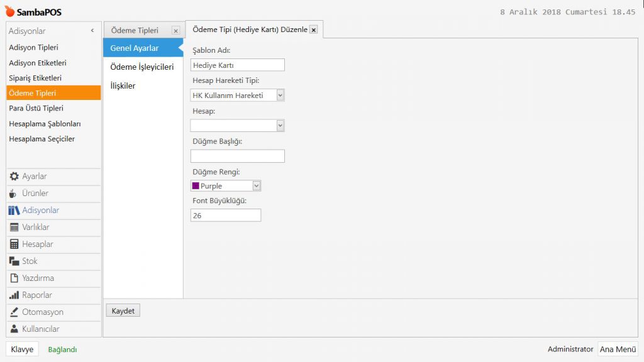Click the Ayarlar gear icon
The image size is (644, 362).
point(14,177)
